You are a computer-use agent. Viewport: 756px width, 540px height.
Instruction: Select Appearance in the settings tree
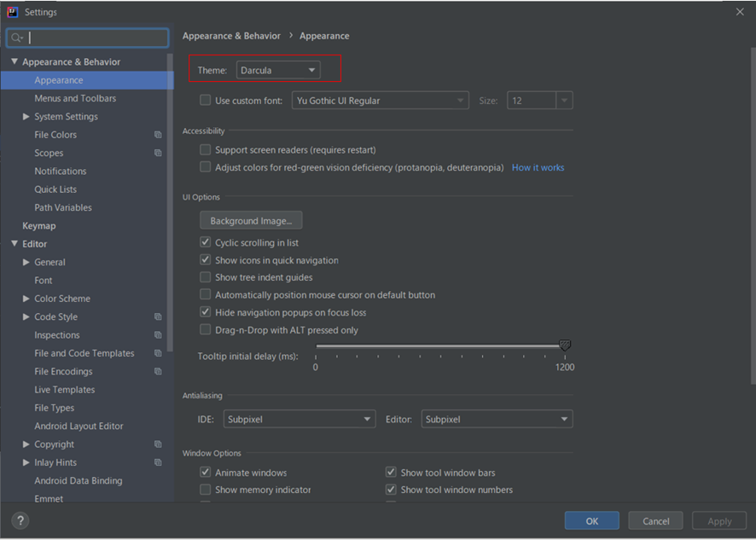87,80
